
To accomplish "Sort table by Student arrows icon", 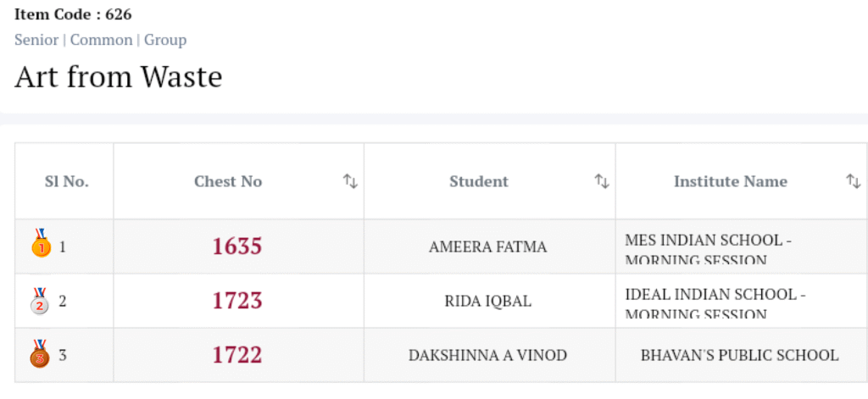I will (601, 181).
